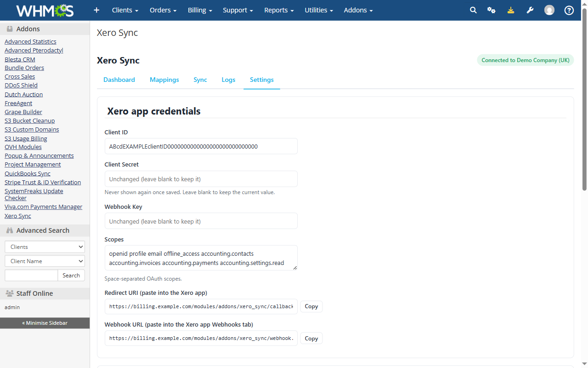This screenshot has height=368, width=588.
Task: Open the Clients search type dropdown
Action: (45, 247)
